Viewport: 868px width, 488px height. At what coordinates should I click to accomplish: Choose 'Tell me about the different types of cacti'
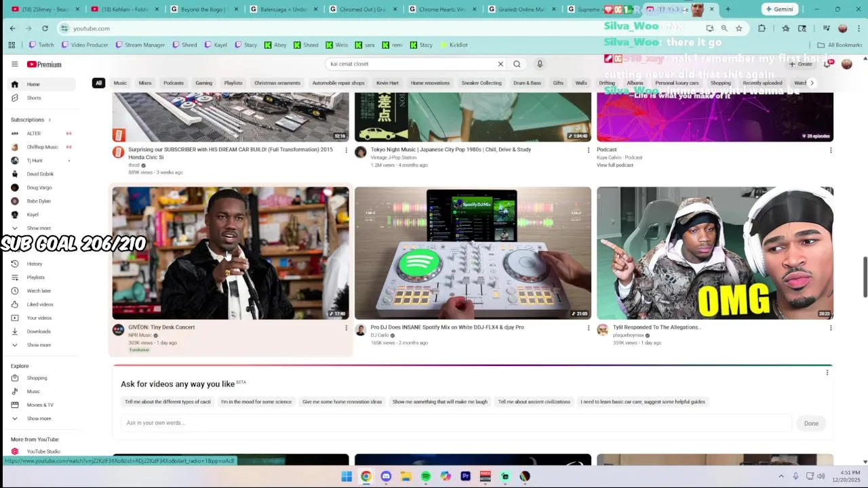point(167,402)
